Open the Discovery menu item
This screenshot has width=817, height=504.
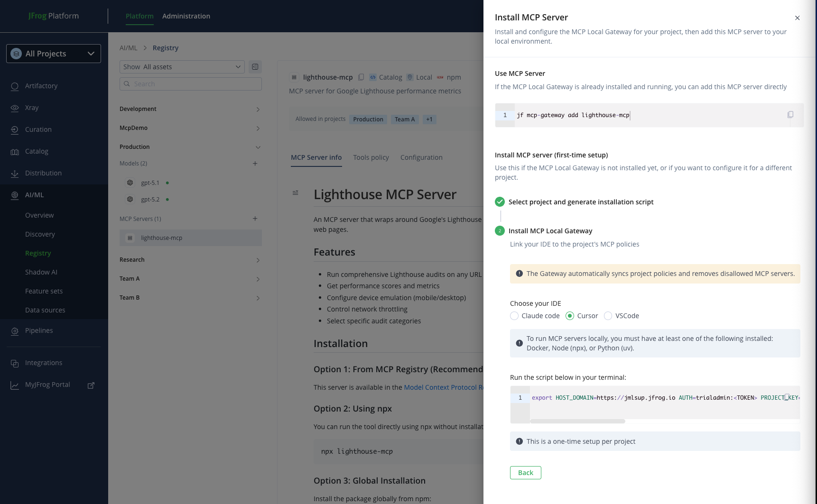coord(40,234)
